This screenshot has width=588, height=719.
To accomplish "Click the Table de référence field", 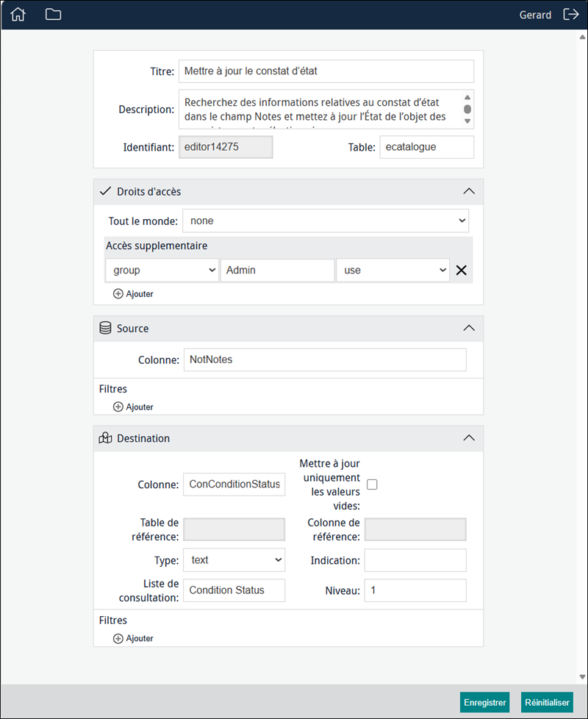I will (x=234, y=529).
